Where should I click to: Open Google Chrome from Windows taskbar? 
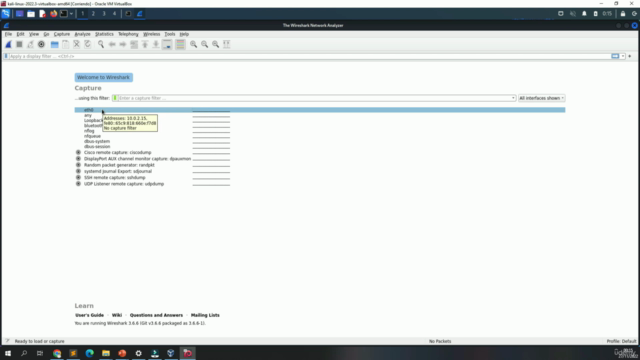click(57, 353)
